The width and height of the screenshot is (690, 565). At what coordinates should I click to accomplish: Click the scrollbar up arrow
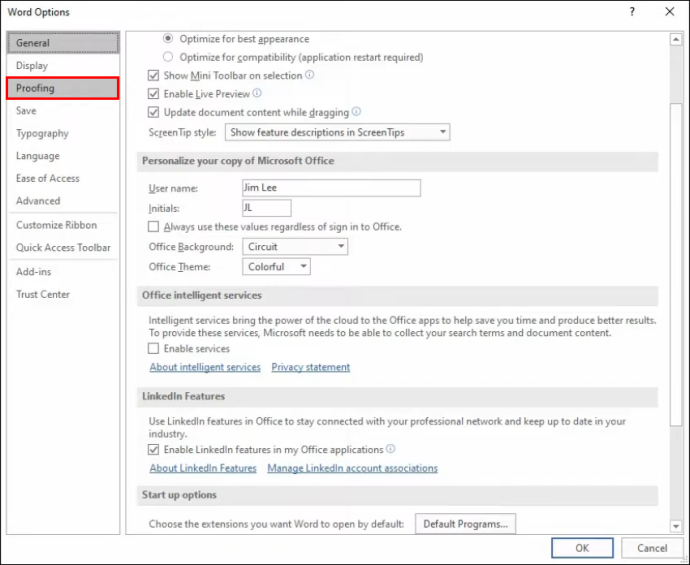(675, 40)
